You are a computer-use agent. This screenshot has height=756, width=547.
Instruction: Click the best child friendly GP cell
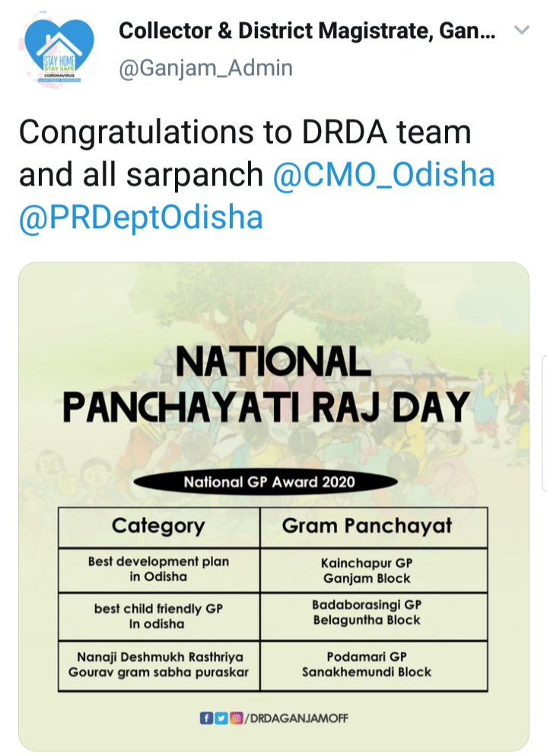(x=158, y=616)
